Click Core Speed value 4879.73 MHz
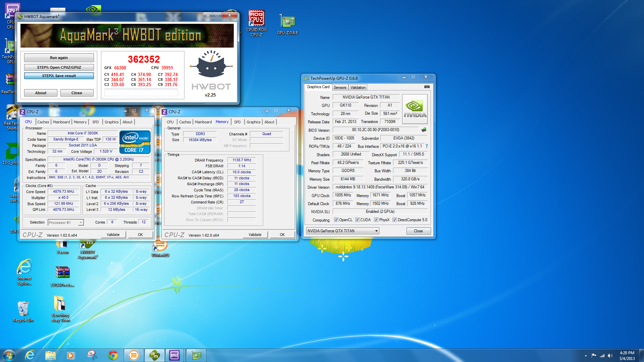Viewport: 644px width, 362px height. coord(63,192)
